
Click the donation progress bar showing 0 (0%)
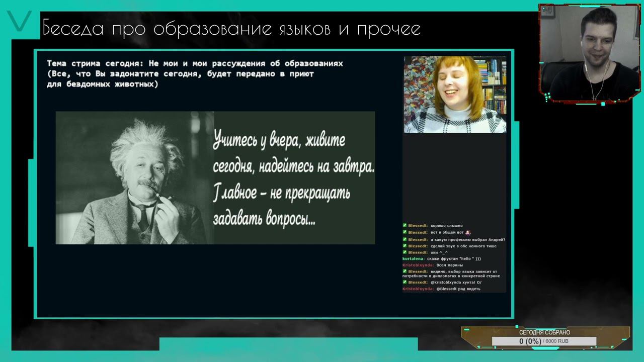point(544,341)
